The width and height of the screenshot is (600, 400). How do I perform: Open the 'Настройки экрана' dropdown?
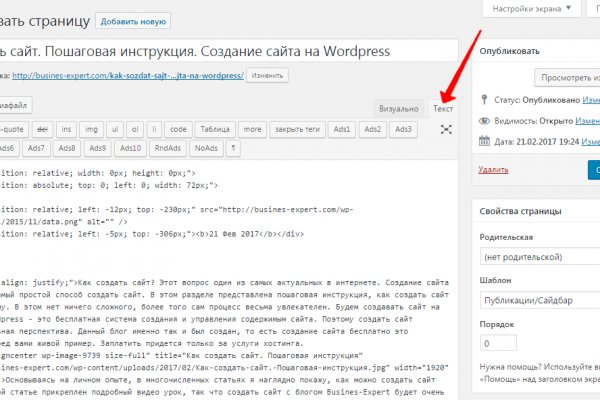(530, 9)
